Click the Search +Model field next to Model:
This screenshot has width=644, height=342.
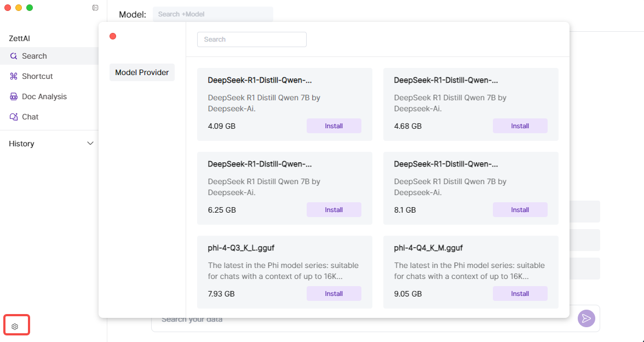click(213, 14)
